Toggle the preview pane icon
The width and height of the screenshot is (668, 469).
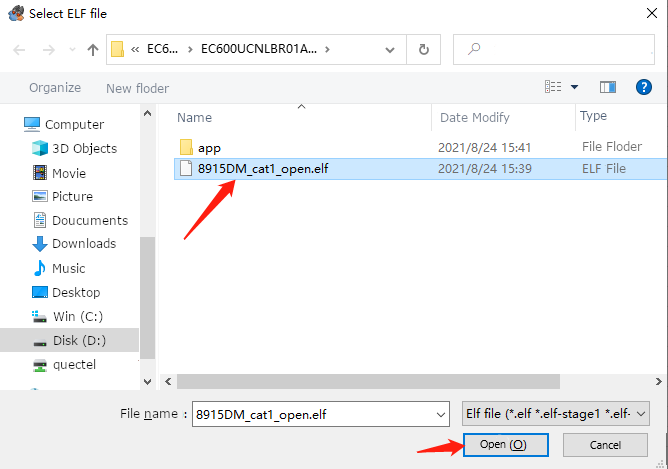point(607,87)
